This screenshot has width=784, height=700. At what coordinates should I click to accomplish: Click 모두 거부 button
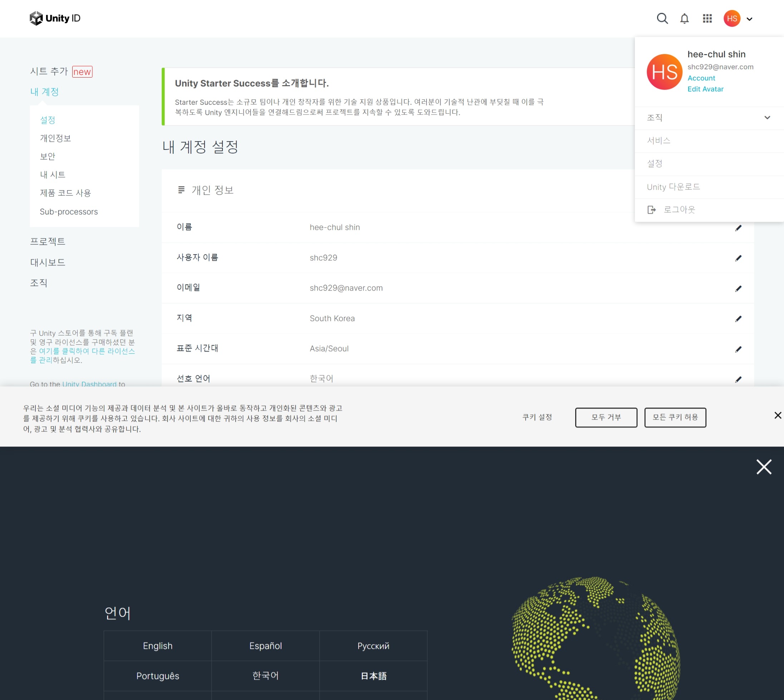606,417
